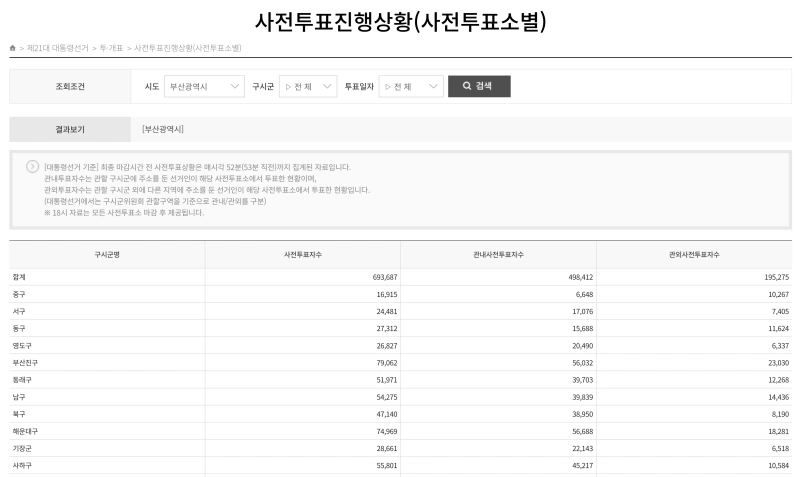This screenshot has height=477, width=800.
Task: Open the 시도 dropdown showing 부산광역시
Action: point(204,86)
